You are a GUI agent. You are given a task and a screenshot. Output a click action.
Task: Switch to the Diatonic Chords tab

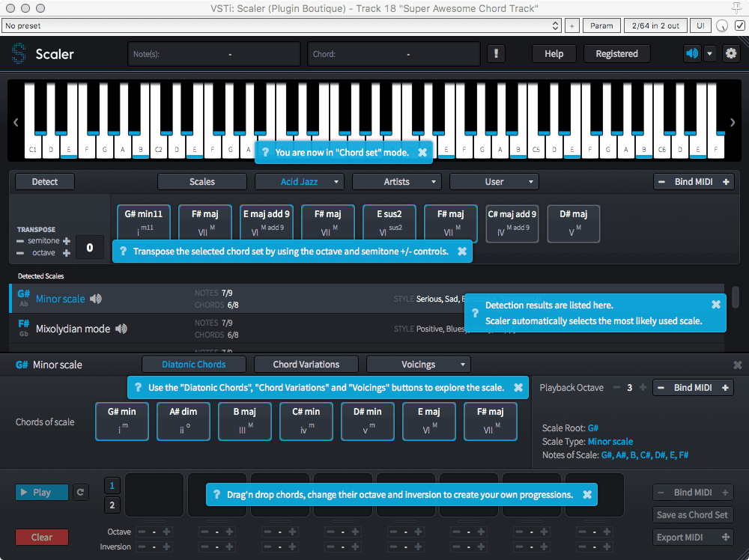[194, 365]
